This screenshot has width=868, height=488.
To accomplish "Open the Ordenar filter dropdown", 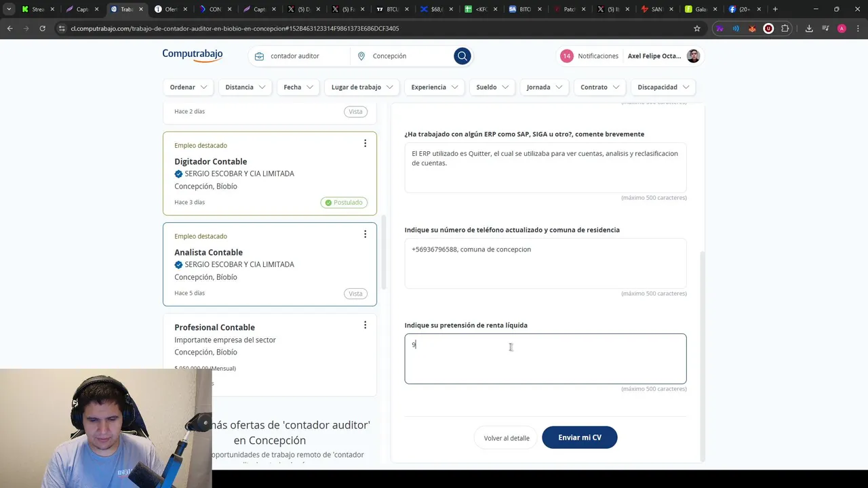I will point(189,87).
